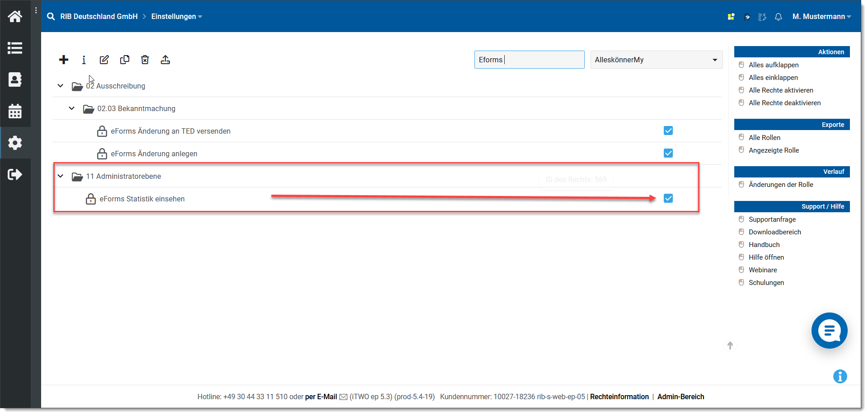Export Angezeigte Rolle
This screenshot has height=415, width=868.
[774, 150]
